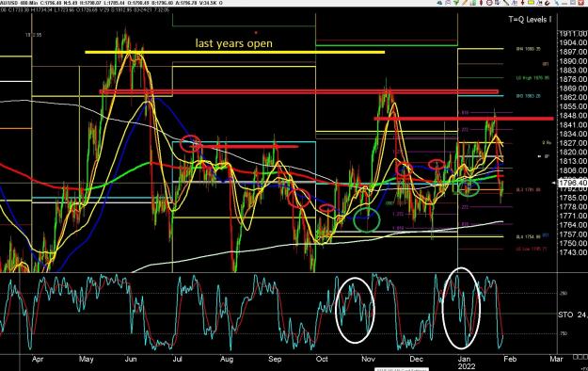Click the 1757.00 price axis label
Viewport: 588px width, 371px height.
tap(573, 234)
